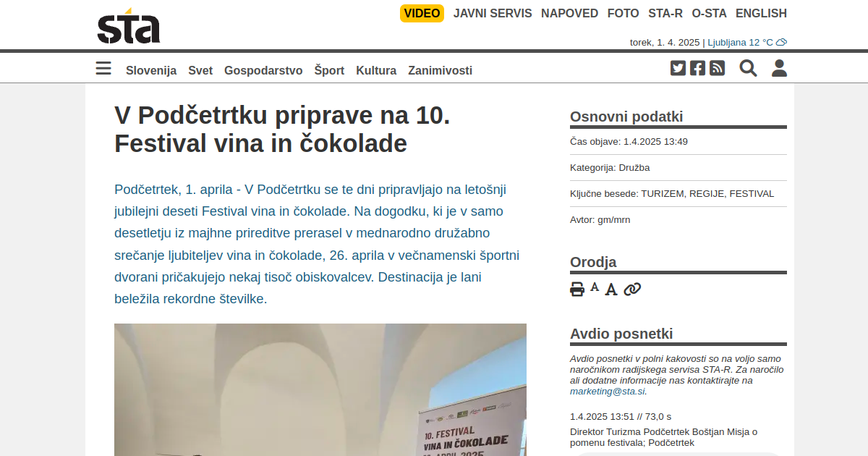Click the STA logo
This screenshot has width=868, height=456.
(129, 26)
